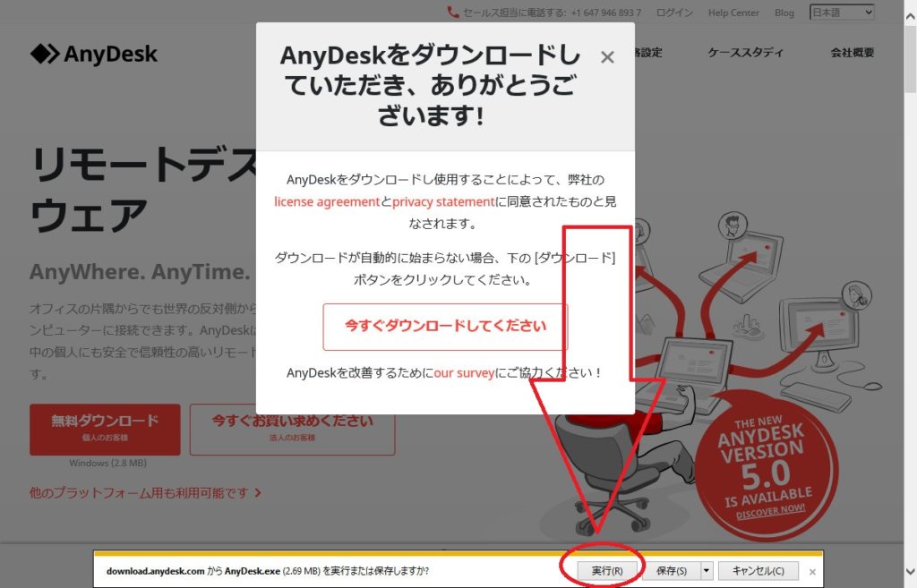This screenshot has height=588, width=917.
Task: Click the page scrollbar up arrow
Action: pos(910,17)
